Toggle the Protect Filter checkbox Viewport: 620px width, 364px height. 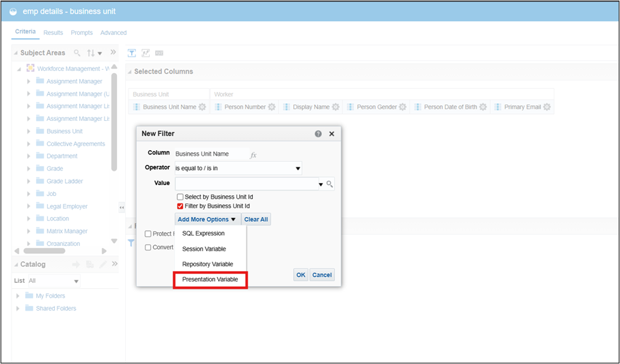148,234
